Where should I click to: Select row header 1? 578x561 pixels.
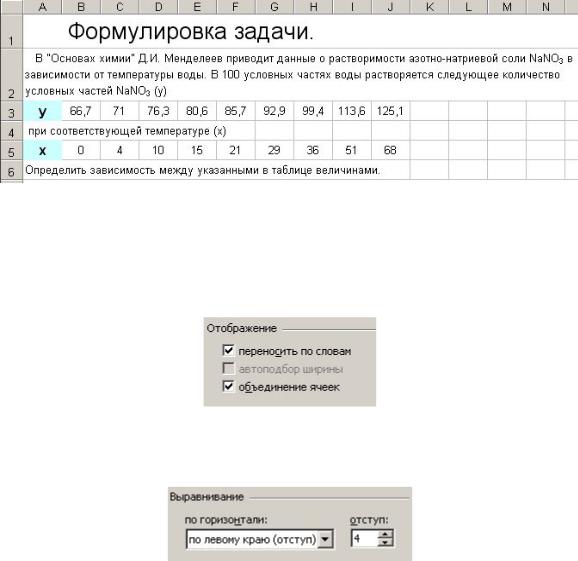coord(11,31)
